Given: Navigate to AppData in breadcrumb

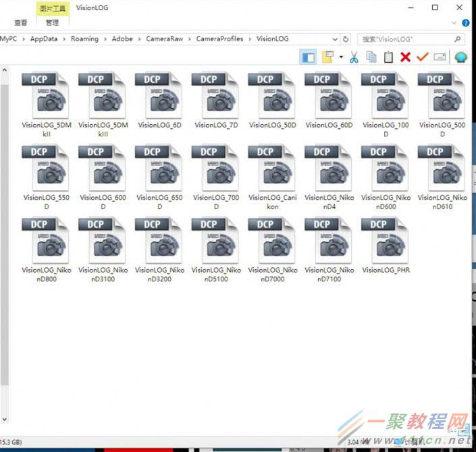Looking at the screenshot, I should [44, 39].
